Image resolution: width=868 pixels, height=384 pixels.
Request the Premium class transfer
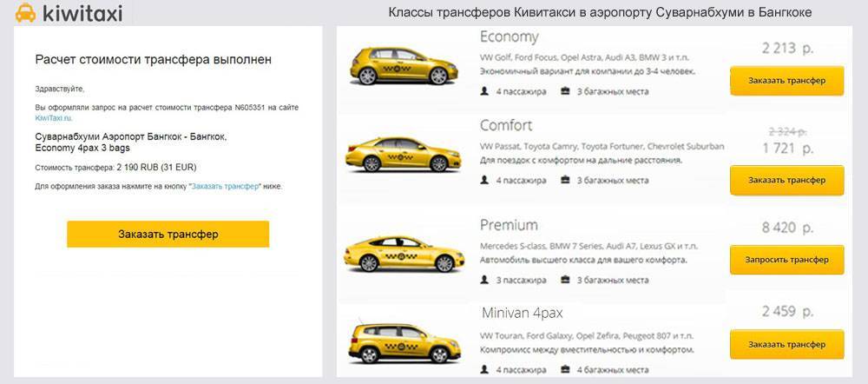coord(786,260)
